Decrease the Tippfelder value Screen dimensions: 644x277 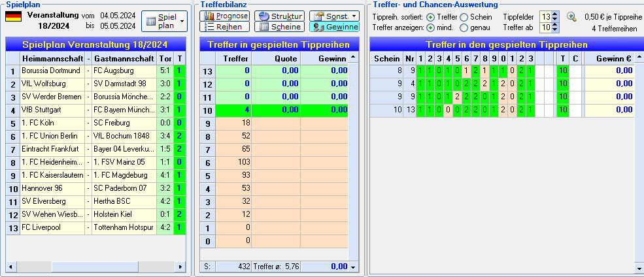(x=555, y=20)
